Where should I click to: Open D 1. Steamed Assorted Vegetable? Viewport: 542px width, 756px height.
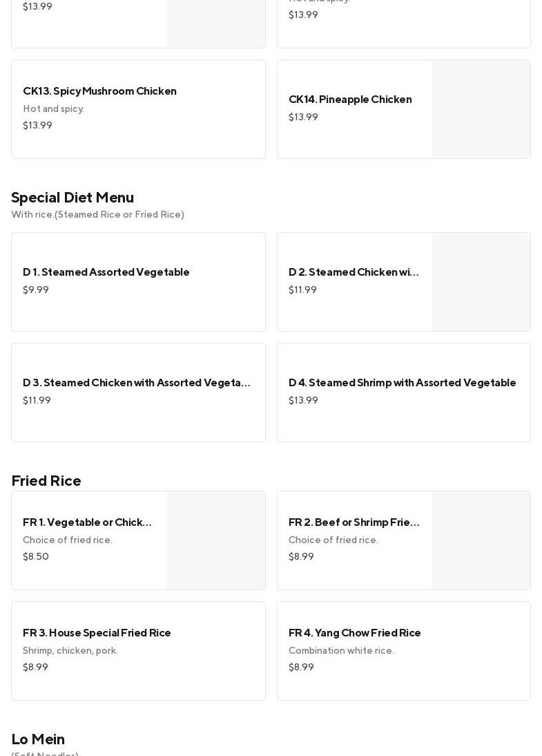tap(106, 272)
